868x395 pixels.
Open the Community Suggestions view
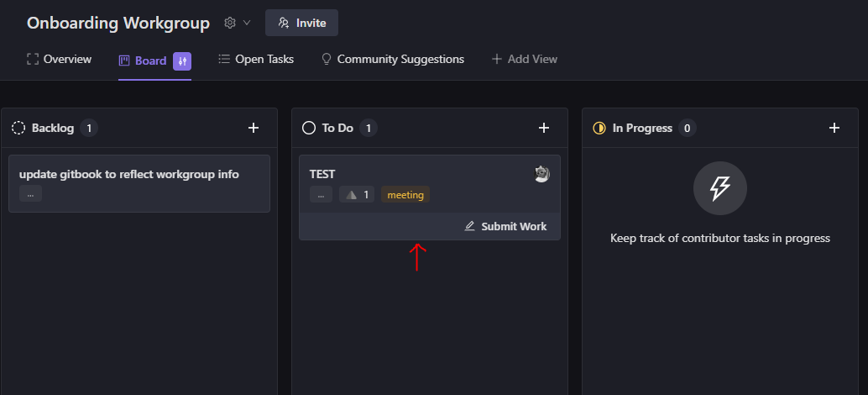(x=393, y=60)
